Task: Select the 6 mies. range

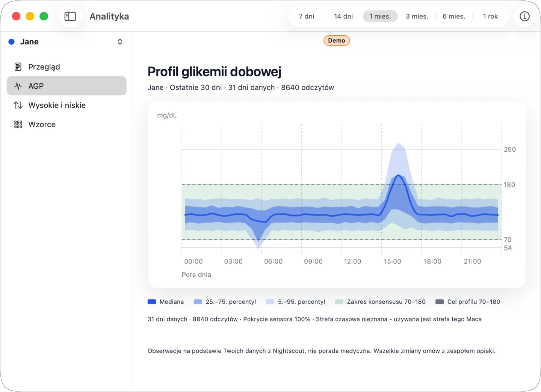Action: [454, 17]
